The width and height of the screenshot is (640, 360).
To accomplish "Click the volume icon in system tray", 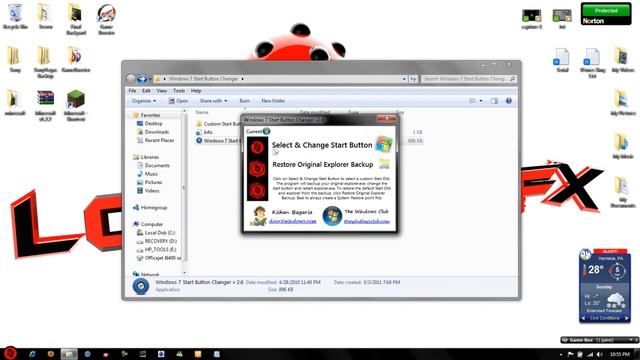I will [x=599, y=354].
